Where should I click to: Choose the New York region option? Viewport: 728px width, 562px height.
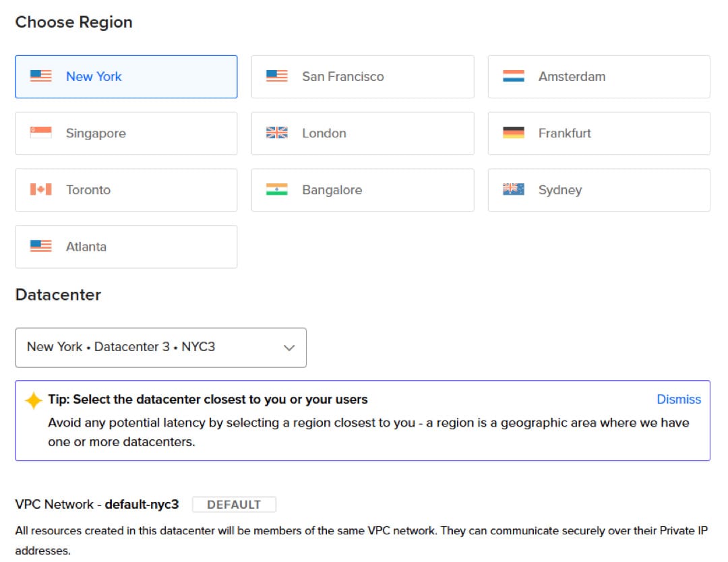(126, 77)
